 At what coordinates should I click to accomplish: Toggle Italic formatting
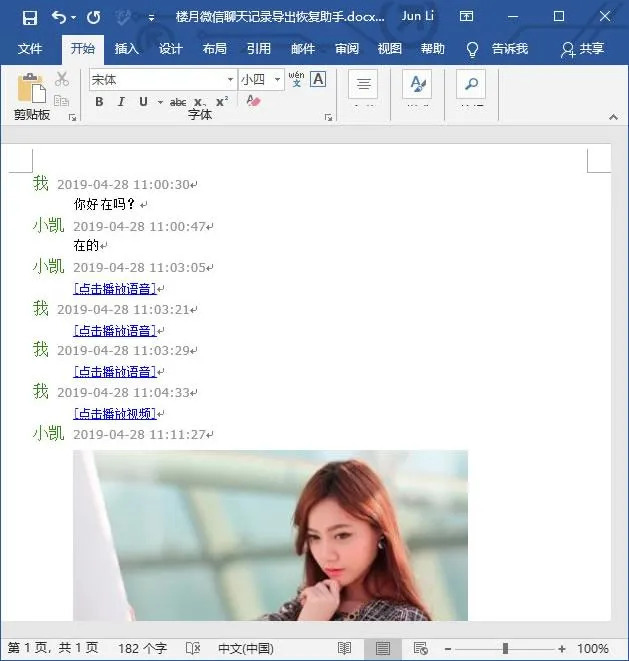pos(121,102)
